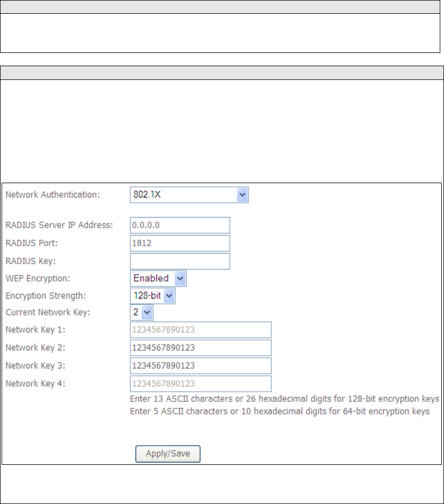
Task: Click the RADIUS Server IP Address field
Action: (180, 226)
